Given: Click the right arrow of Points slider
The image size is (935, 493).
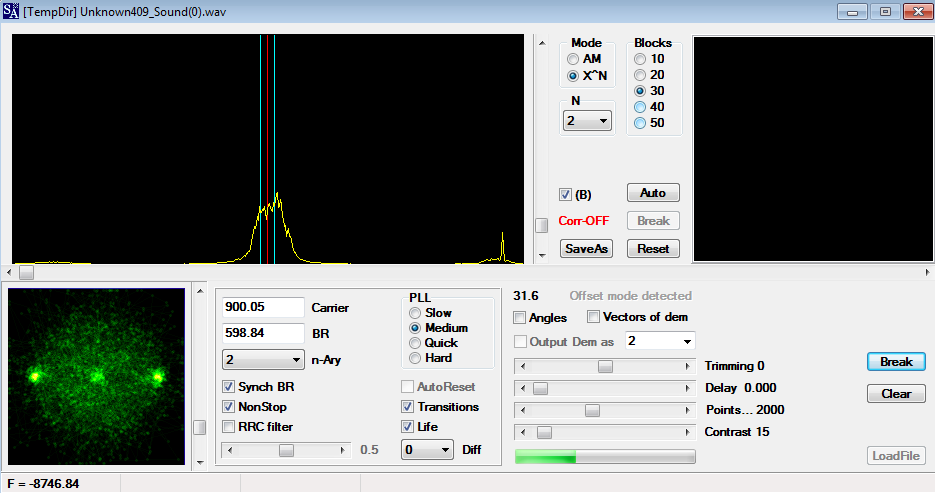Looking at the screenshot, I should (x=687, y=411).
